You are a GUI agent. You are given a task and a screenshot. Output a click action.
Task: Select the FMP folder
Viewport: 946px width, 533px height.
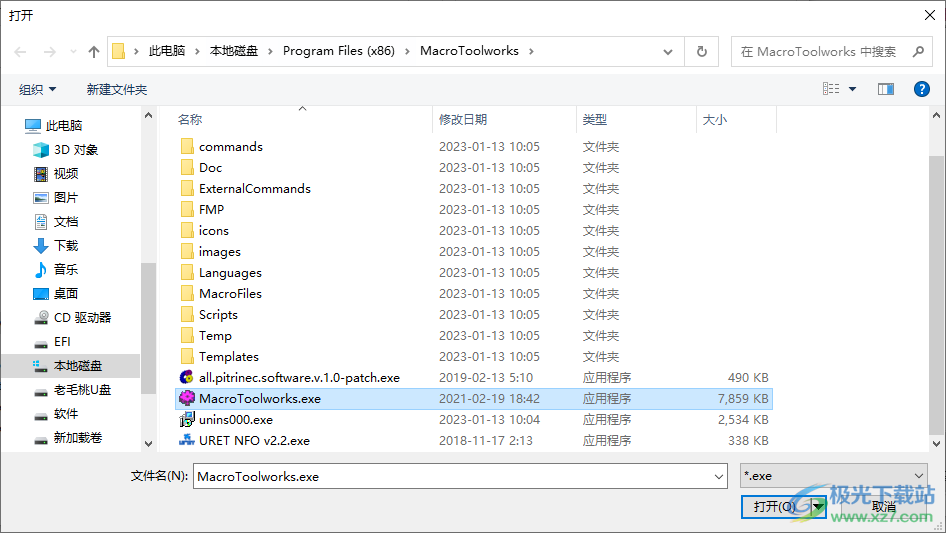[211, 210]
